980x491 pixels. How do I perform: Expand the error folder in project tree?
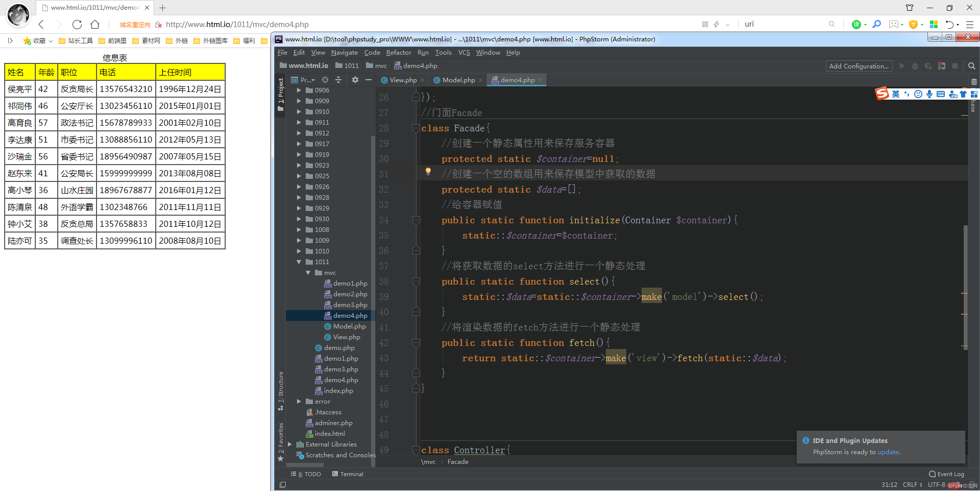[299, 402]
